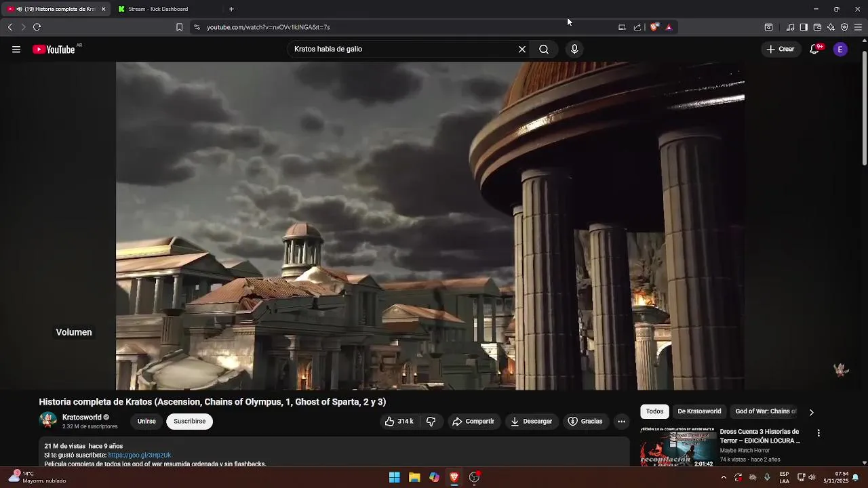The height and width of the screenshot is (488, 868).
Task: Reload the current page
Action: (x=37, y=27)
